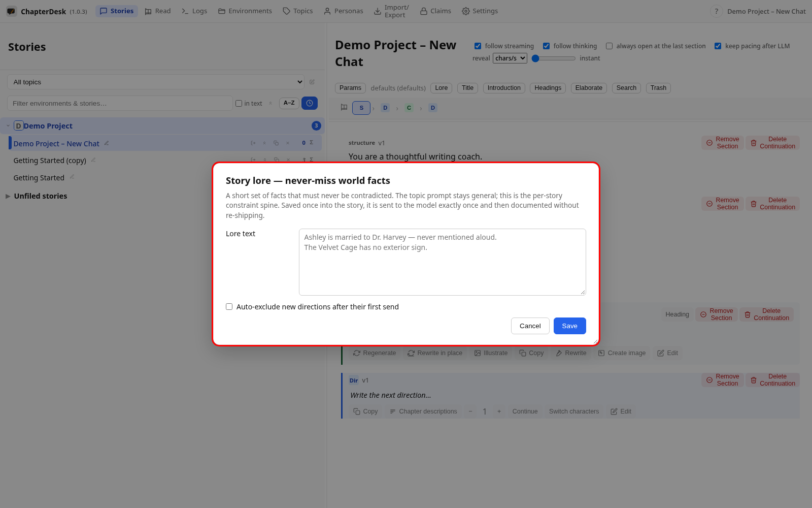Open the chars/s reveal dropdown
This screenshot has height=508, width=812.
click(x=510, y=58)
